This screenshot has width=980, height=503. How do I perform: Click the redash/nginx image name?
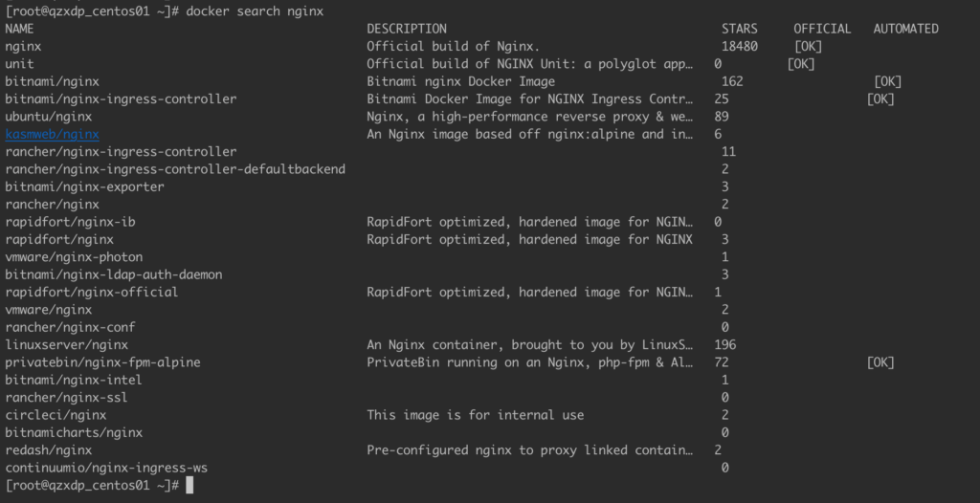point(49,449)
